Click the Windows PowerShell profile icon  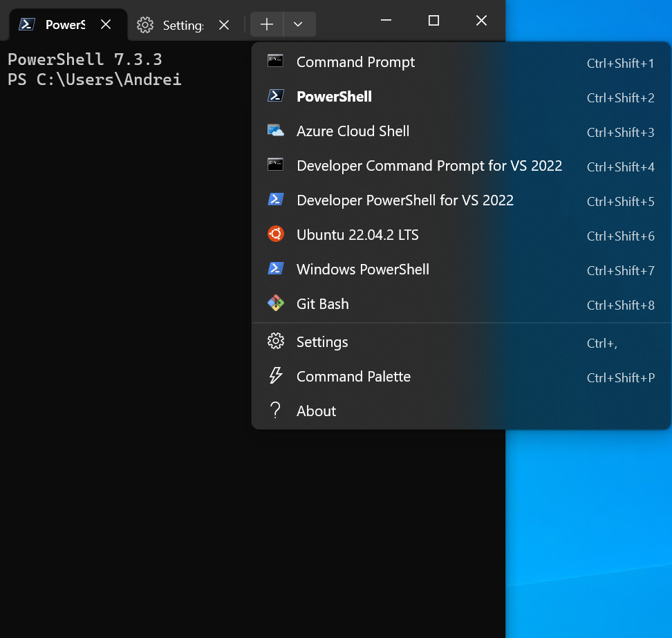pos(275,268)
